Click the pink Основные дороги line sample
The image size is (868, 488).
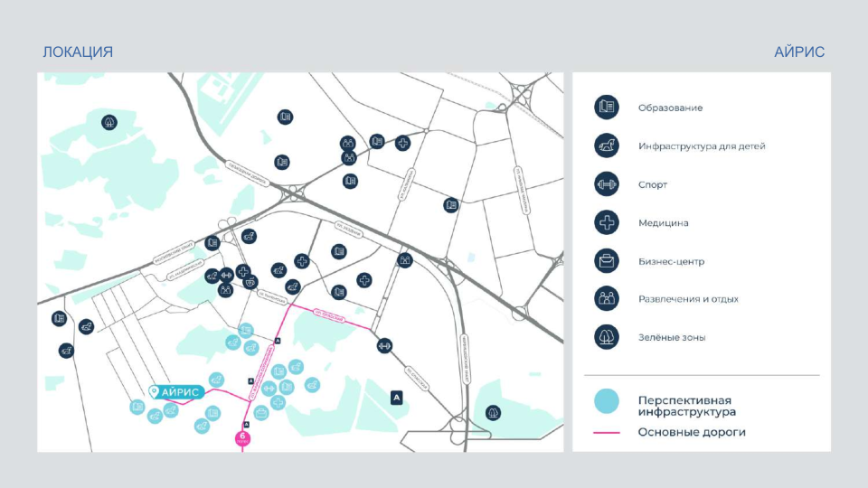(x=607, y=432)
